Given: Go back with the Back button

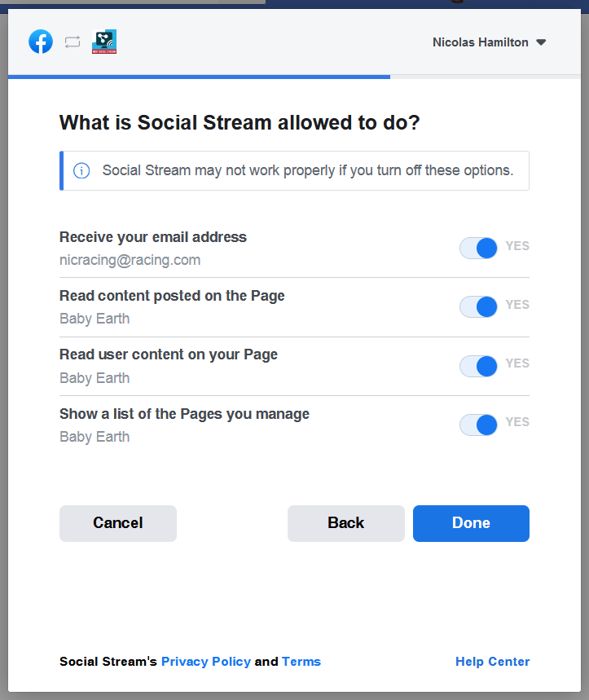Looking at the screenshot, I should [345, 523].
